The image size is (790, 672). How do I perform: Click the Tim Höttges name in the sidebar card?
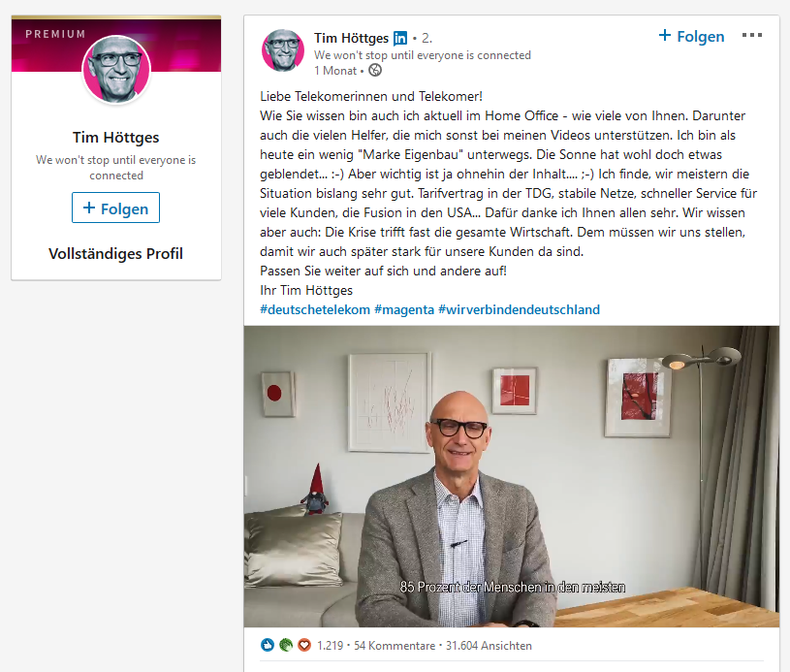(x=116, y=137)
